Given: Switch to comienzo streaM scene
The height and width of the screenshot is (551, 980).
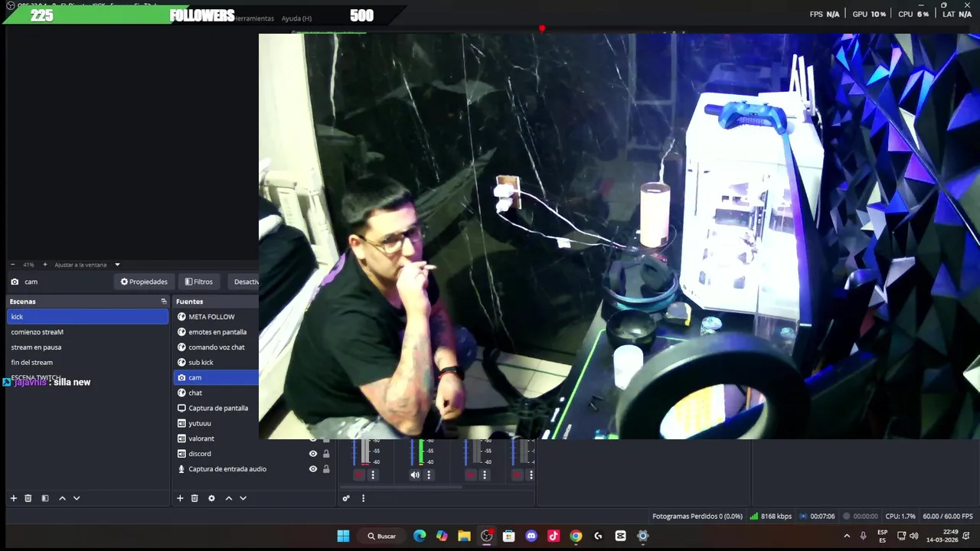Looking at the screenshot, I should (87, 332).
